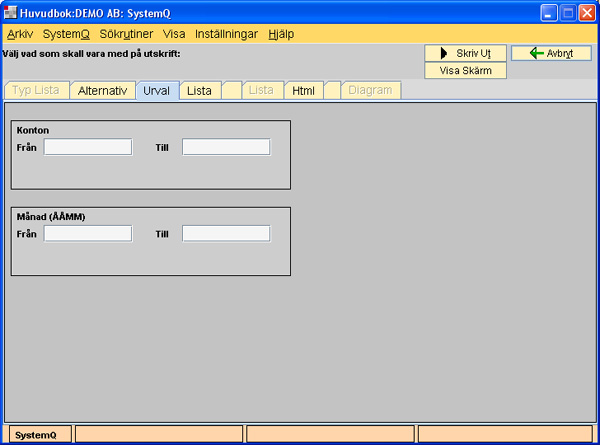The width and height of the screenshot is (600, 445).
Task: Focus the Månad (ÅÅMM) Till field
Action: click(x=226, y=233)
